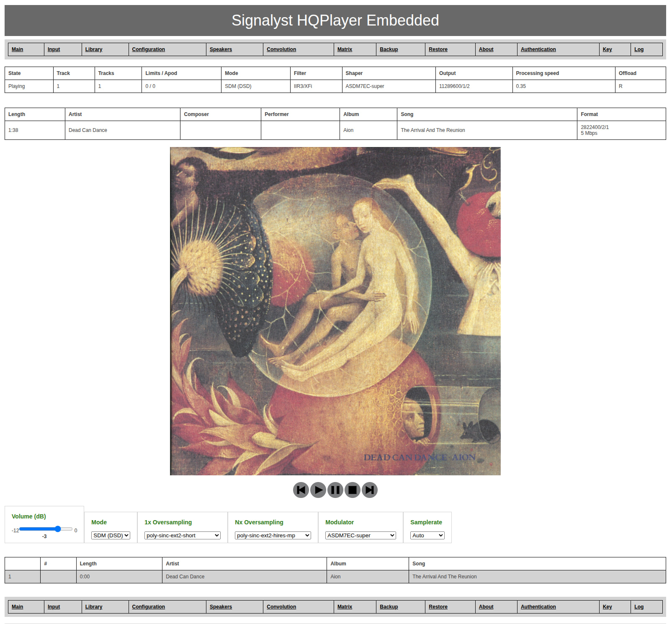This screenshot has width=672, height=624.
Task: Open Speakers in the bottom navigation bar
Action: 221,607
